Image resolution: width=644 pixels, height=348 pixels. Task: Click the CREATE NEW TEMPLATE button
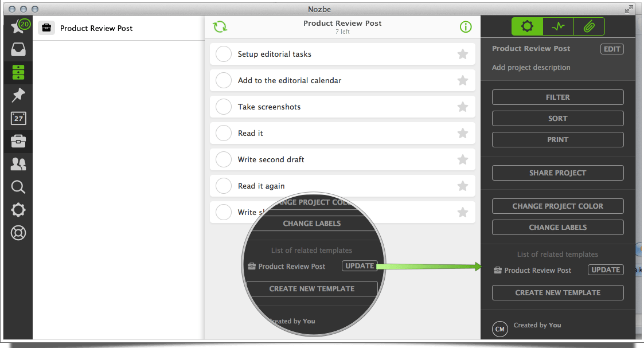pyautogui.click(x=557, y=293)
